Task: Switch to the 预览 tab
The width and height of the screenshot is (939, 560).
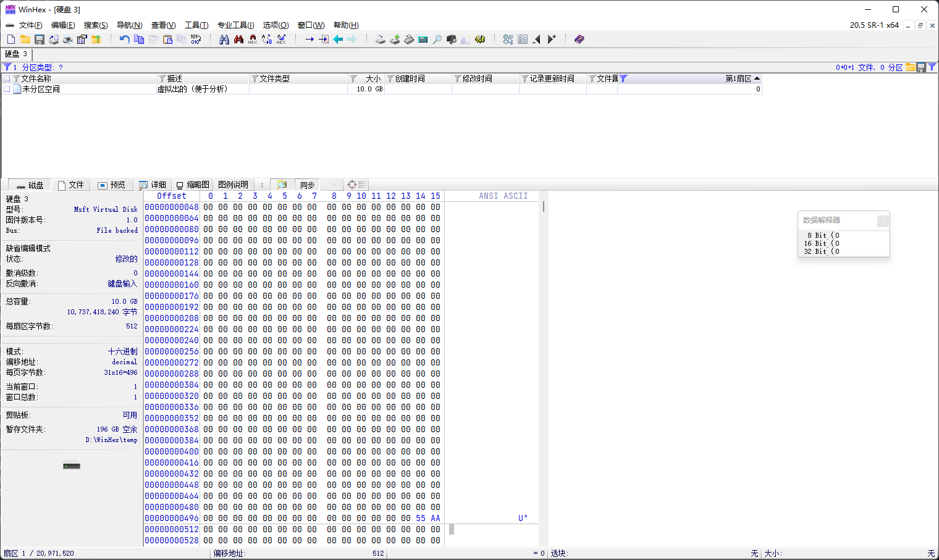Action: tap(111, 185)
